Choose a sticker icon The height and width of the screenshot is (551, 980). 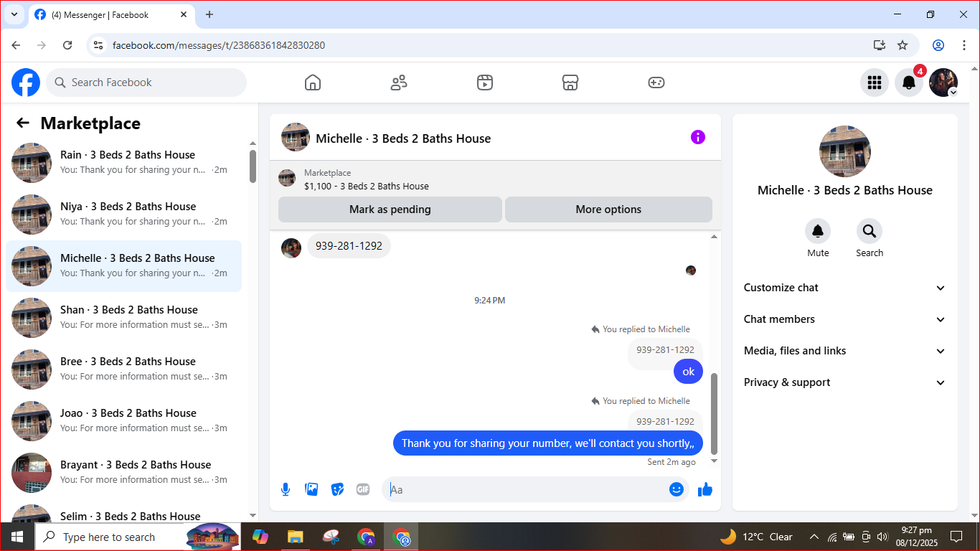pos(337,489)
